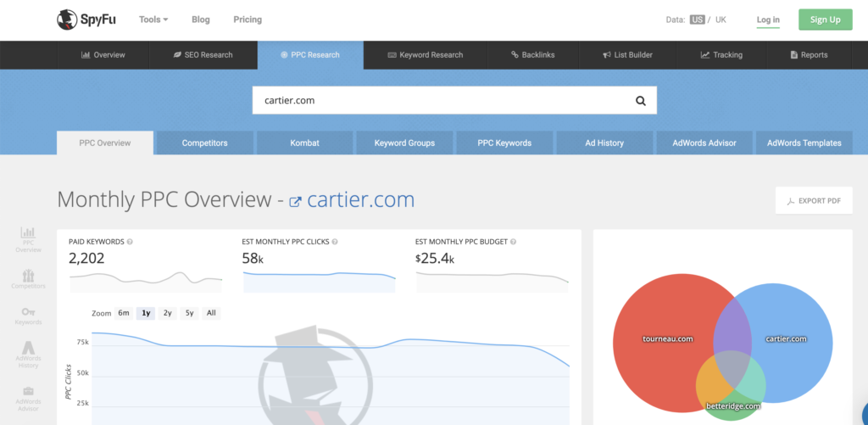Click the 58k monthly clicks value
The width and height of the screenshot is (868, 425).
click(253, 258)
